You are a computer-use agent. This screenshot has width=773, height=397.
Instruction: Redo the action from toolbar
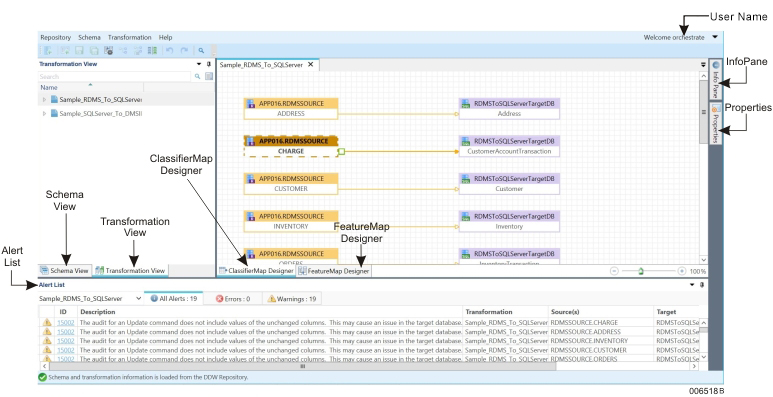[x=184, y=50]
